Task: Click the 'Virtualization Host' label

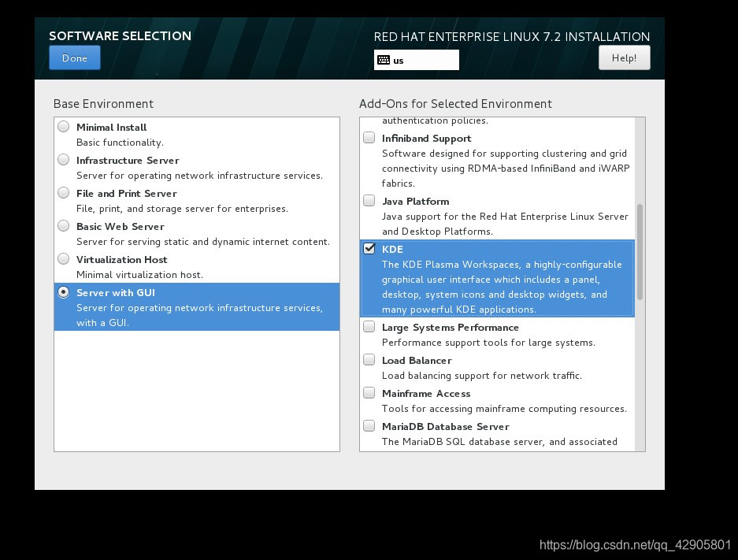Action: coord(121,260)
